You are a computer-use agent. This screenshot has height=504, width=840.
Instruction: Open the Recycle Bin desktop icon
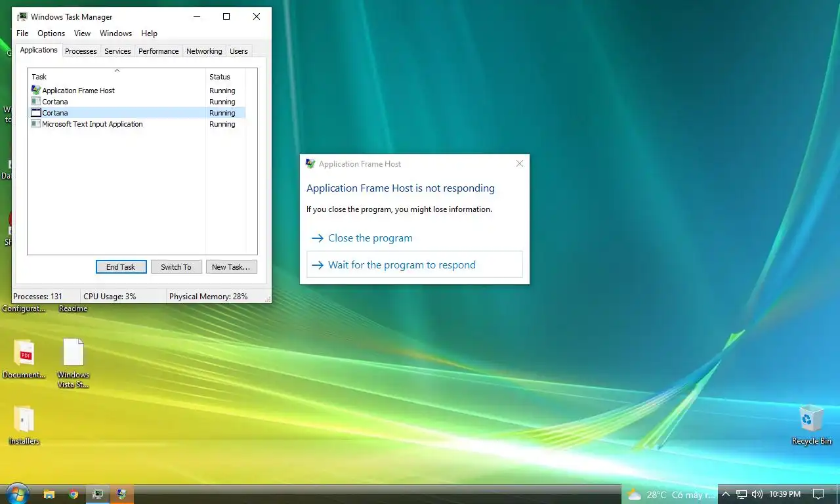point(812,425)
